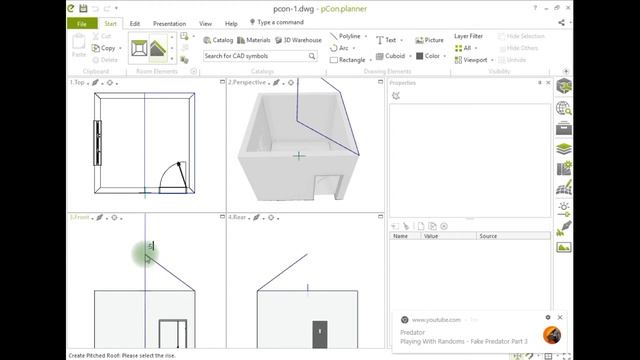Select the Text tool

point(386,40)
